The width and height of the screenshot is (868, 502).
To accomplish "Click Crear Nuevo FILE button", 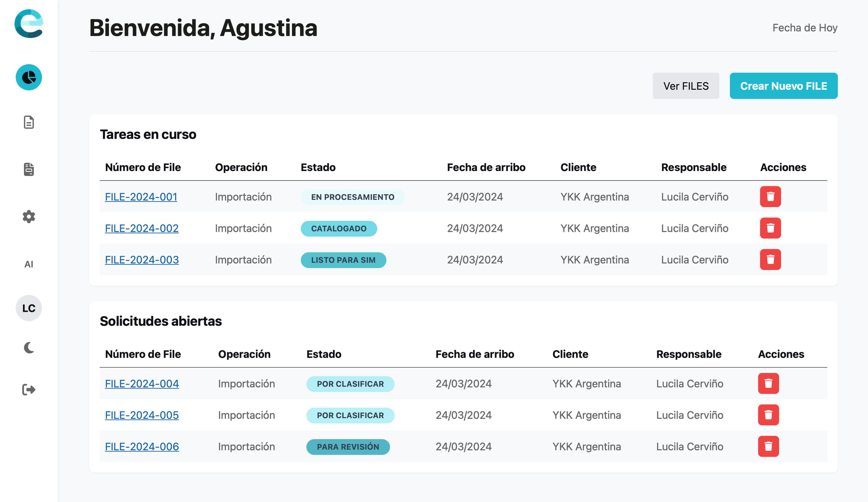I will tap(783, 86).
